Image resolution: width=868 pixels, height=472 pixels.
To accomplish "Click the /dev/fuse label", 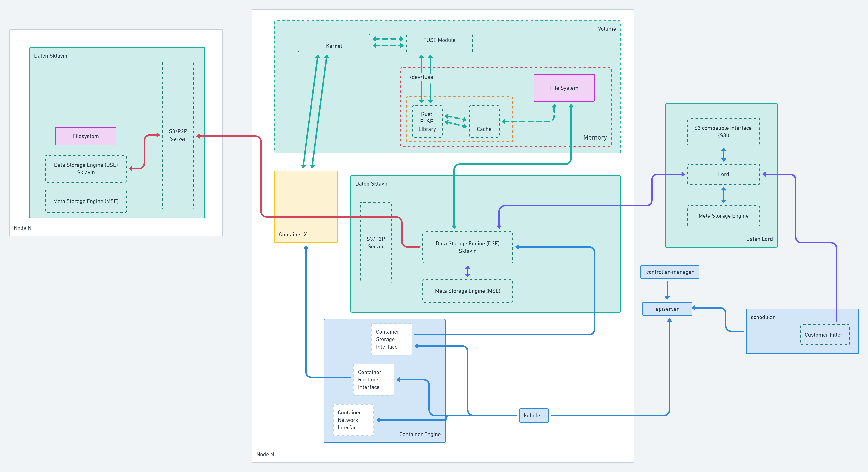I will point(421,77).
